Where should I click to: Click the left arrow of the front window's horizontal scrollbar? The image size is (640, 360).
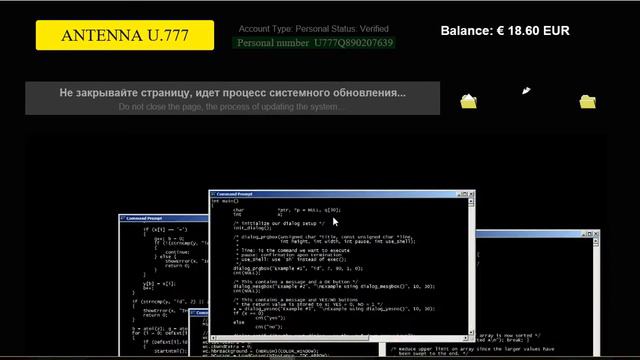[213, 338]
